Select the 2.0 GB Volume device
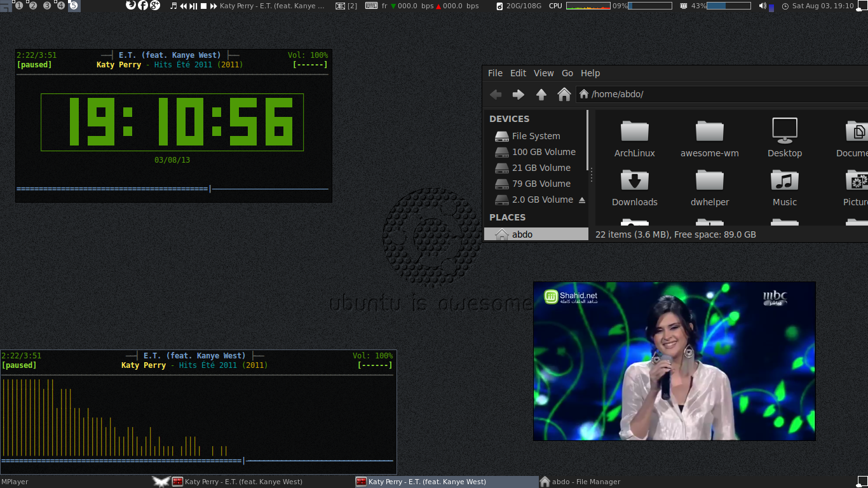This screenshot has width=868, height=488. pyautogui.click(x=535, y=200)
